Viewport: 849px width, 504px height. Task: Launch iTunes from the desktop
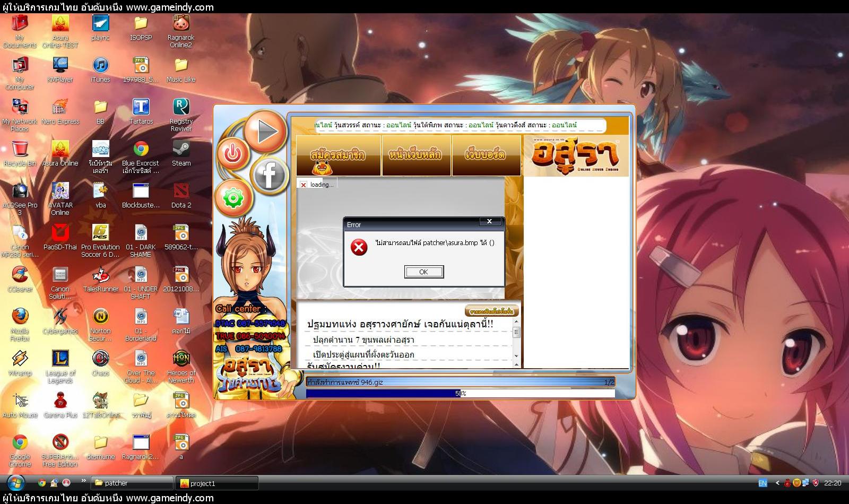click(100, 70)
